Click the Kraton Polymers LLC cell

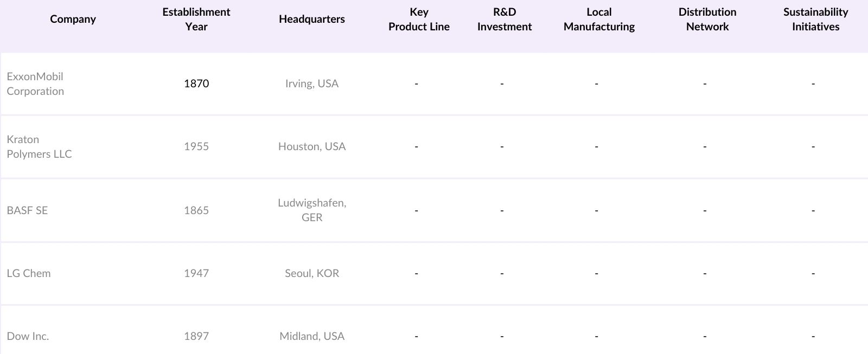coord(39,147)
